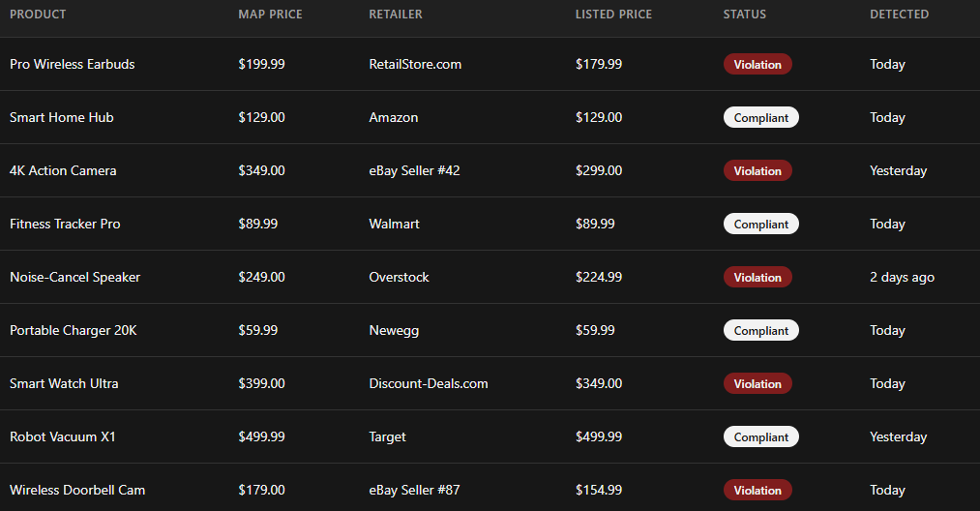Select the Robot Vacuum X1 product row
980x511 pixels.
click(x=63, y=437)
